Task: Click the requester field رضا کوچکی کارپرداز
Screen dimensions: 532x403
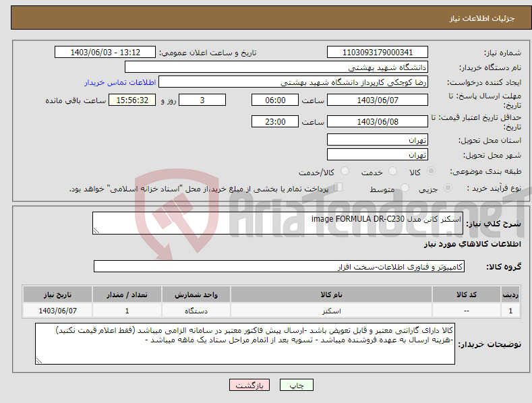Action: (293, 82)
